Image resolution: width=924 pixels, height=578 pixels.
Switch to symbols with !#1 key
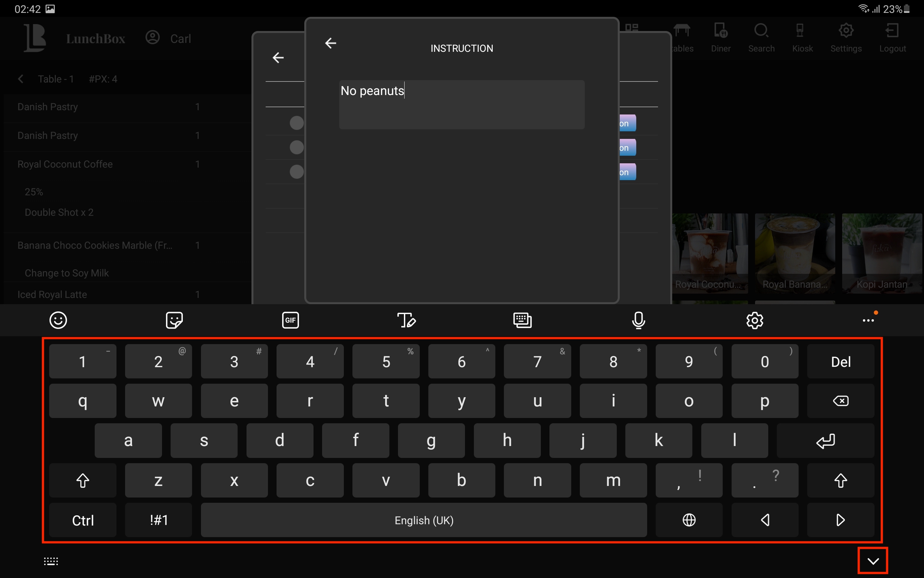pos(158,520)
